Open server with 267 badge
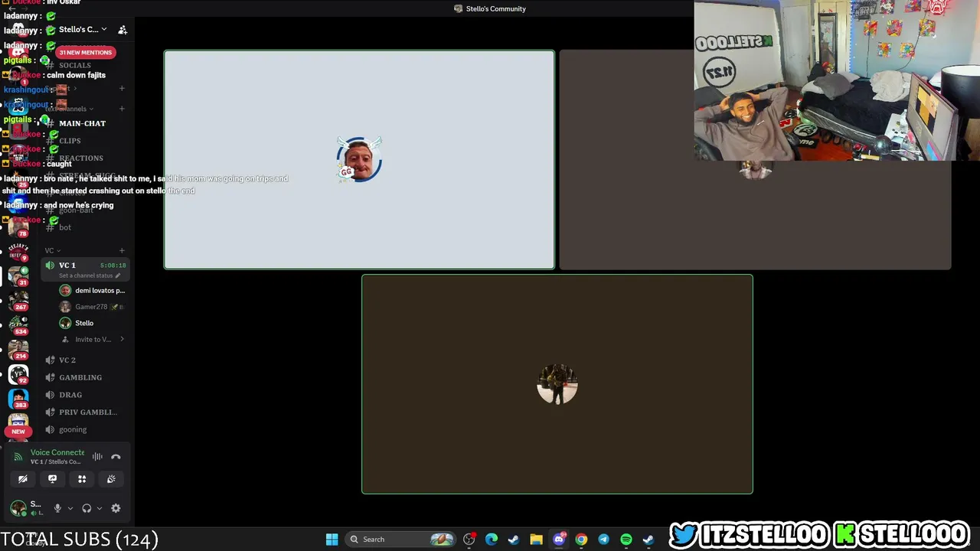The width and height of the screenshot is (980, 551). click(18, 301)
